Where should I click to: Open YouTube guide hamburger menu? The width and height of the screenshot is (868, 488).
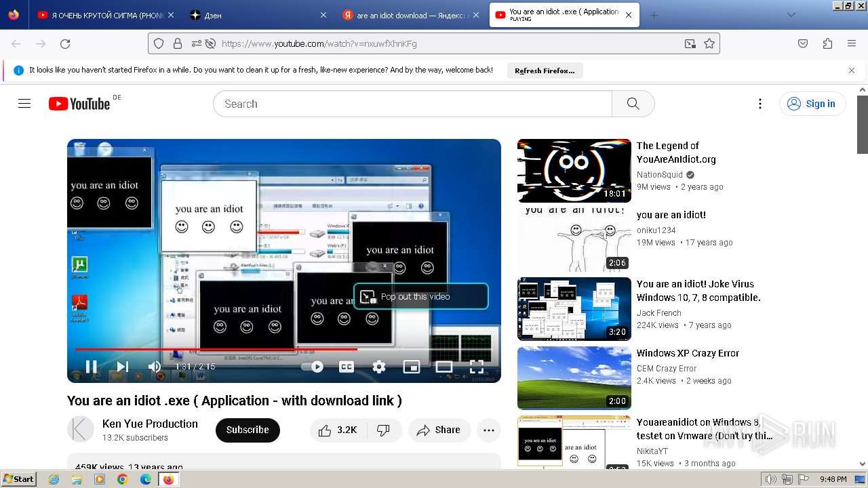point(24,104)
